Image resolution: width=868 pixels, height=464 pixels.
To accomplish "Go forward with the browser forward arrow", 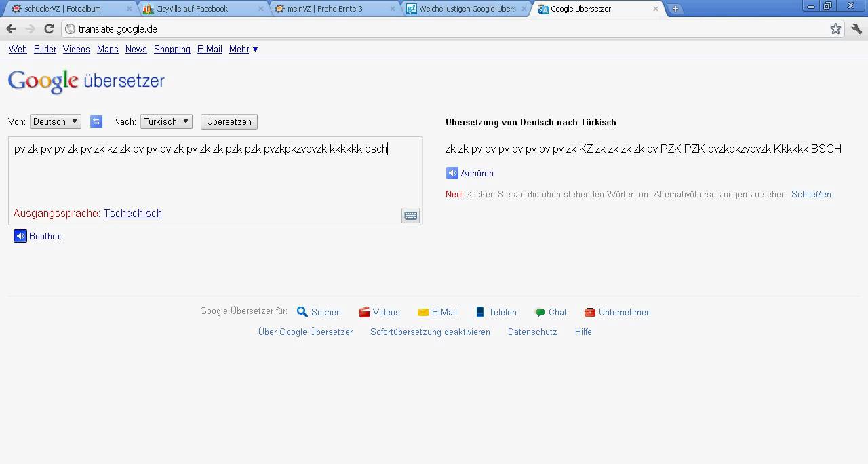I will (30, 28).
